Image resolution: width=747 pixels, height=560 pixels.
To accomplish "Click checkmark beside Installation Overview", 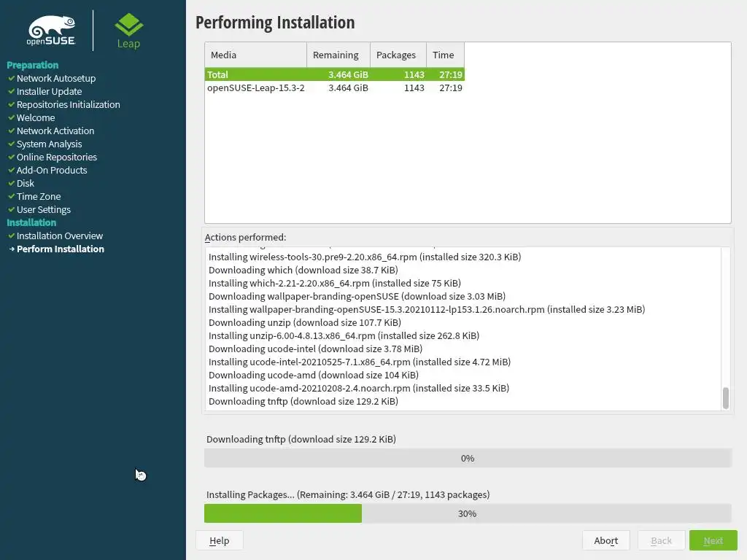I will 12,236.
